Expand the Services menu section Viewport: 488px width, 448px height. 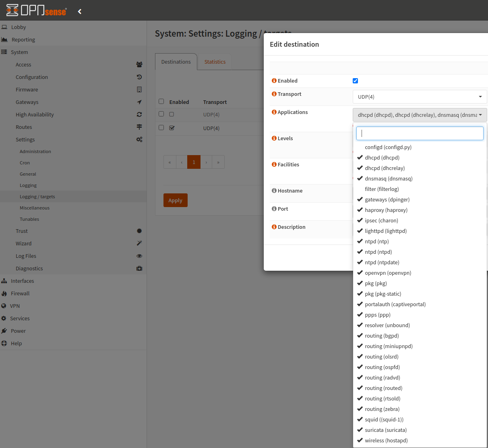(x=20, y=318)
